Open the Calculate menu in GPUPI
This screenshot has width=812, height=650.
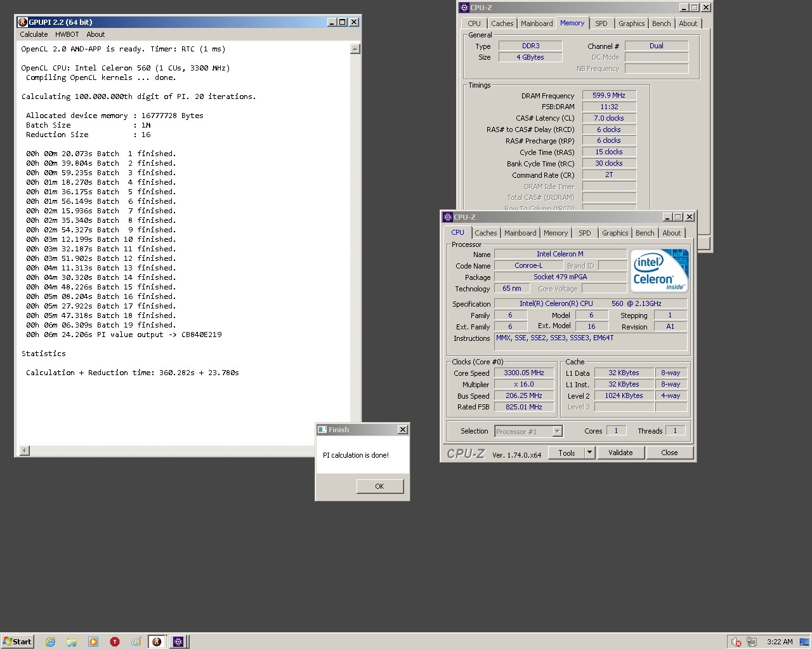pos(34,34)
